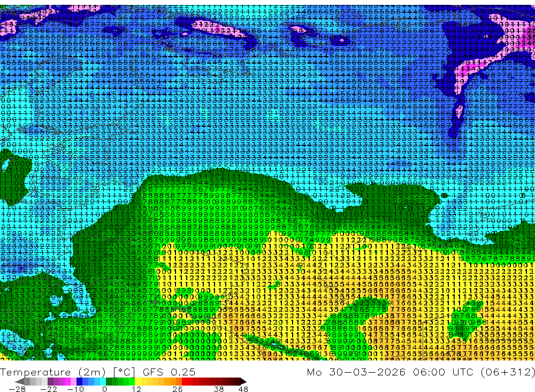535x392 pixels.
Task: Click the '38' legend value
Action: click(219, 389)
